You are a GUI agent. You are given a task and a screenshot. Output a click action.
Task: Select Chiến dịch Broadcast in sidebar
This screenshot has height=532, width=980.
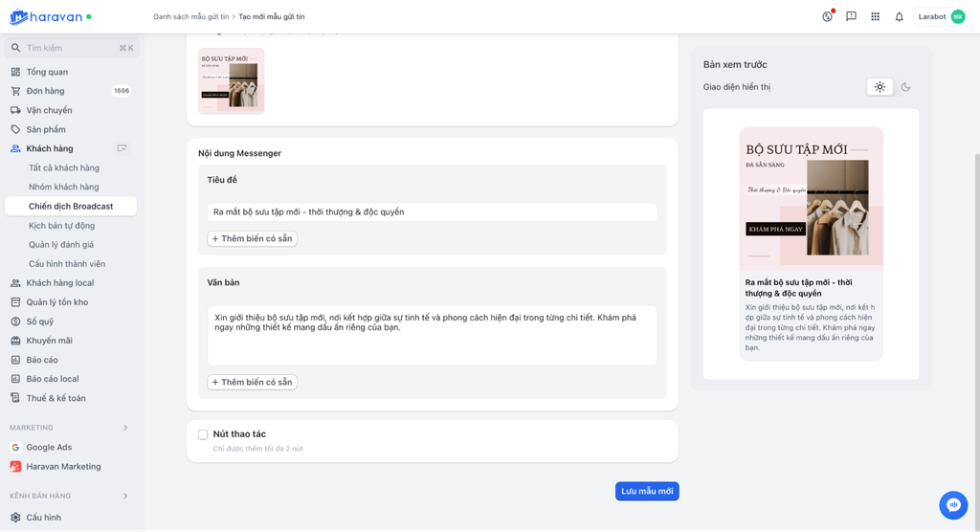pos(71,206)
